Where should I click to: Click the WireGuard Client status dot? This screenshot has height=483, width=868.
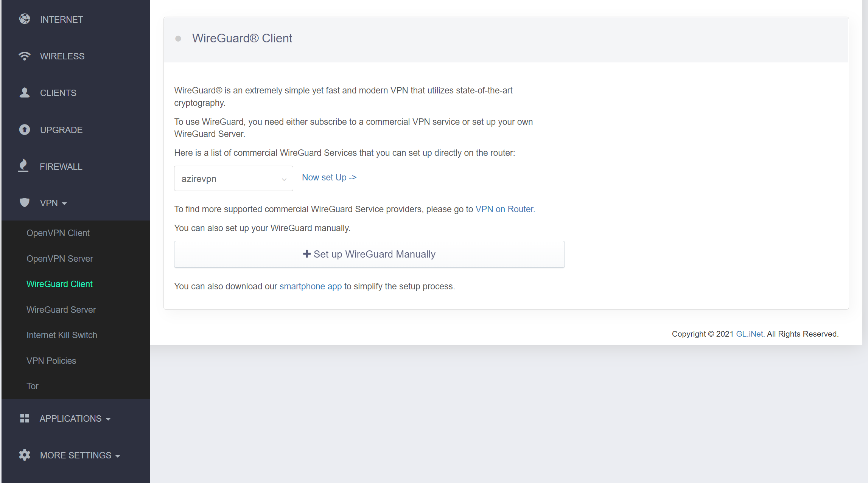click(x=178, y=39)
